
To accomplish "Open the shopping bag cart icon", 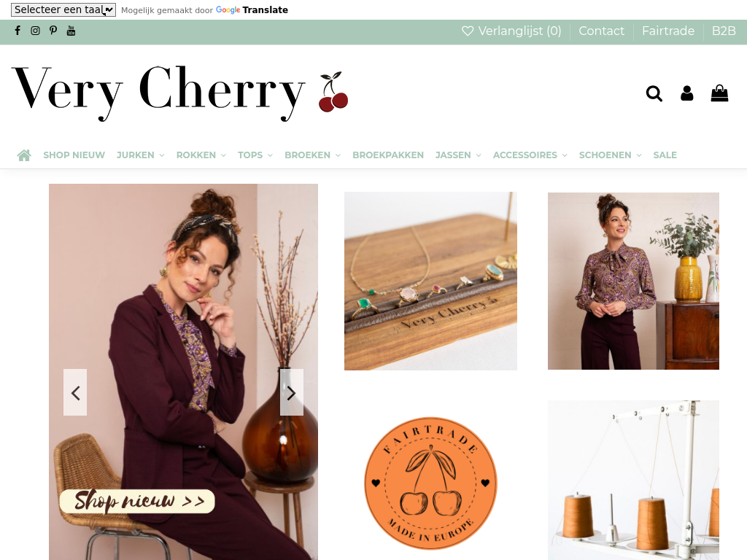I will [719, 93].
